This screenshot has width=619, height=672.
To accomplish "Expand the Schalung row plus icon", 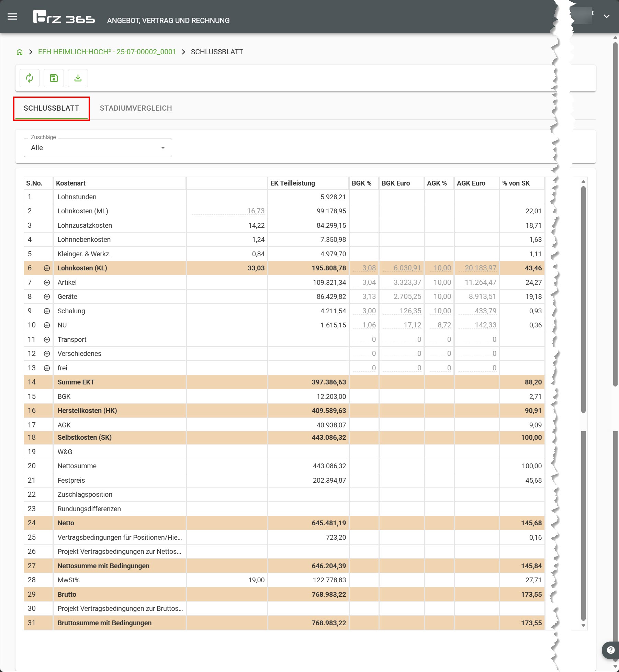I will [x=47, y=311].
